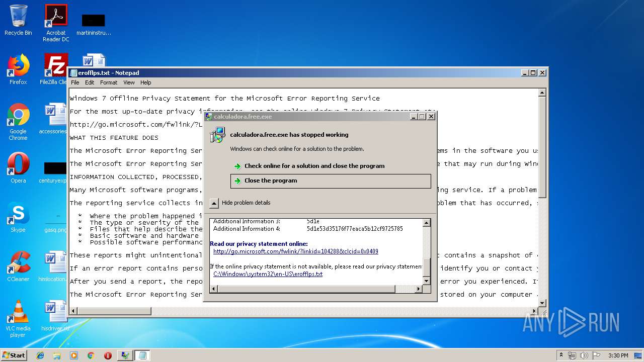Click the Chrome taskbar icon
This screenshot has width=644, height=362.
click(91, 355)
